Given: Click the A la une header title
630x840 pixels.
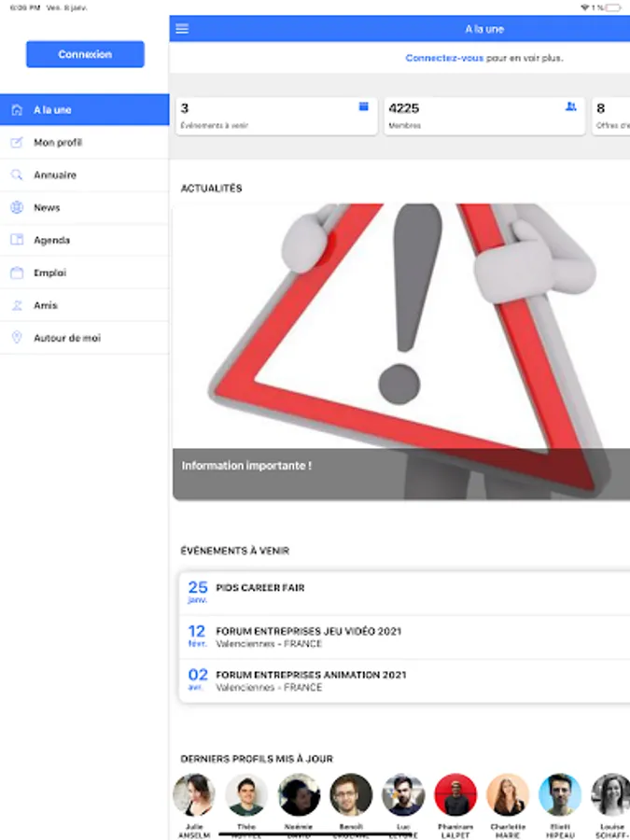Looking at the screenshot, I should [484, 29].
